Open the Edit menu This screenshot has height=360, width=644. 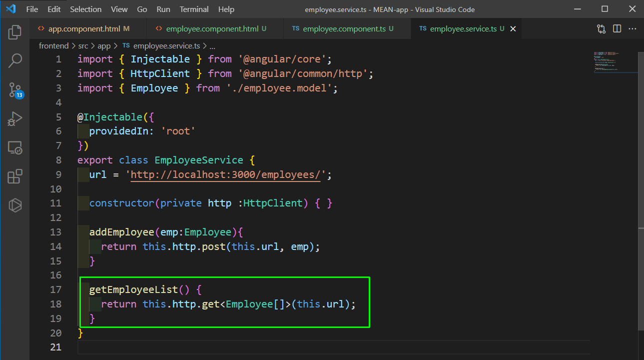click(x=54, y=9)
